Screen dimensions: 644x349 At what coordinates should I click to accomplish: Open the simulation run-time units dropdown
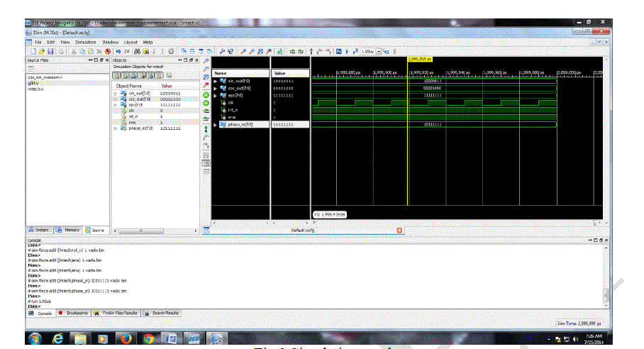[x=379, y=52]
